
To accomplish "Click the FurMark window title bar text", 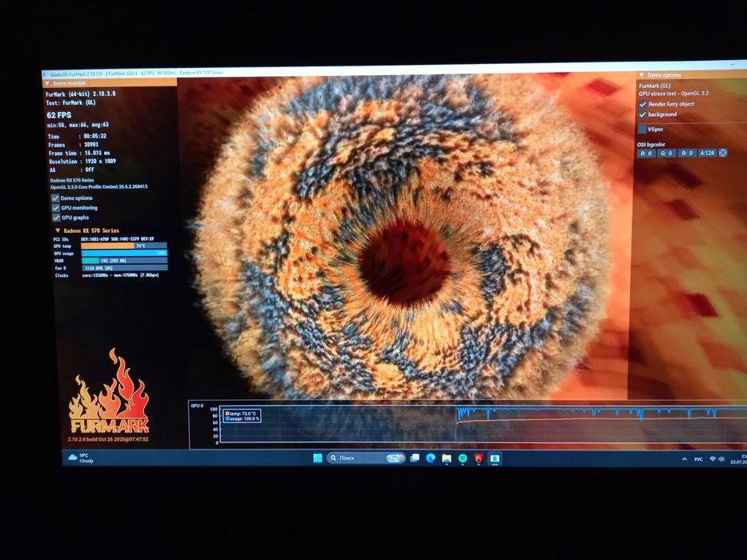I will pos(137,74).
